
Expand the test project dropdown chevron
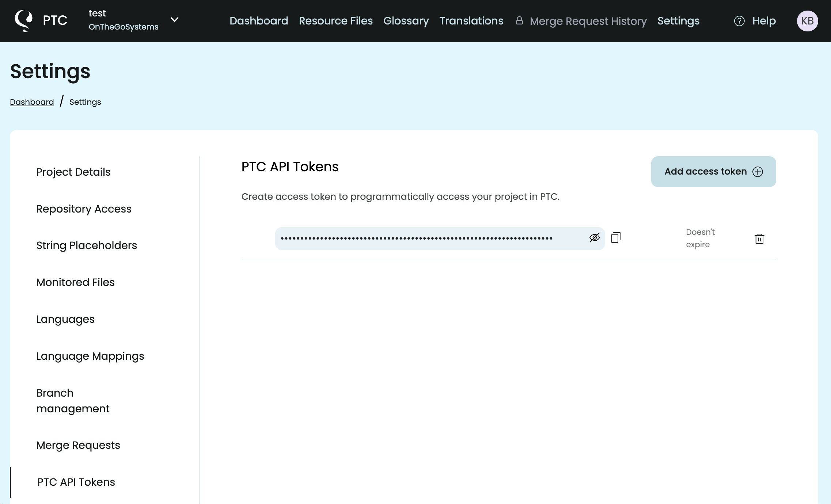tap(175, 20)
